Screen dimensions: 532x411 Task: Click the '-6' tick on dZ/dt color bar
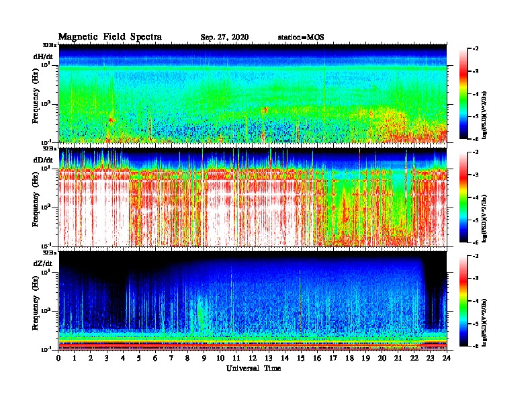(476, 346)
